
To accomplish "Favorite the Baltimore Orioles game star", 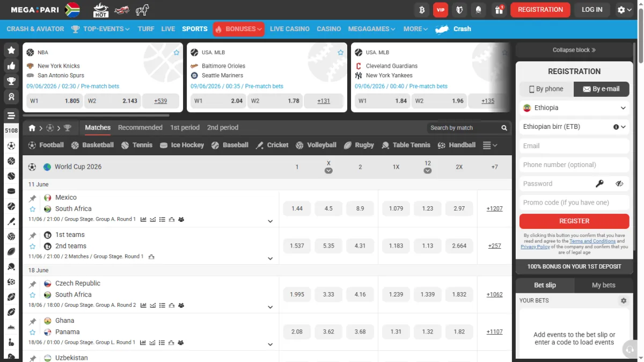I will click(x=340, y=53).
